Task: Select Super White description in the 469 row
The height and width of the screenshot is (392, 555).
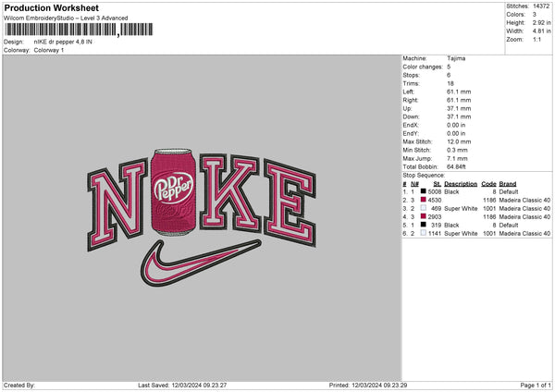Action: [x=461, y=209]
